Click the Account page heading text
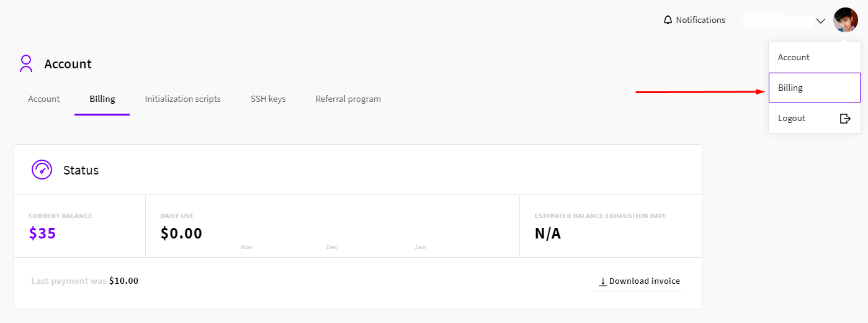 (x=68, y=64)
